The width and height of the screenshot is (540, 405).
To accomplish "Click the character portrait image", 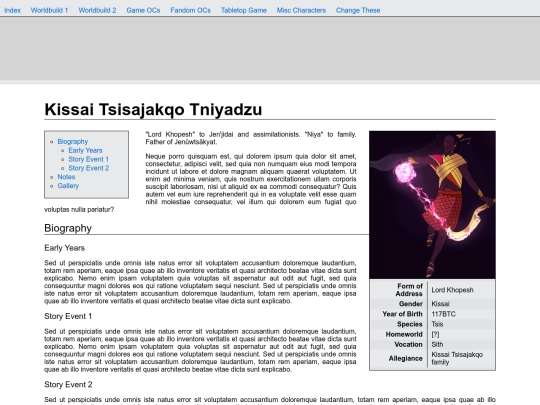I will point(432,205).
